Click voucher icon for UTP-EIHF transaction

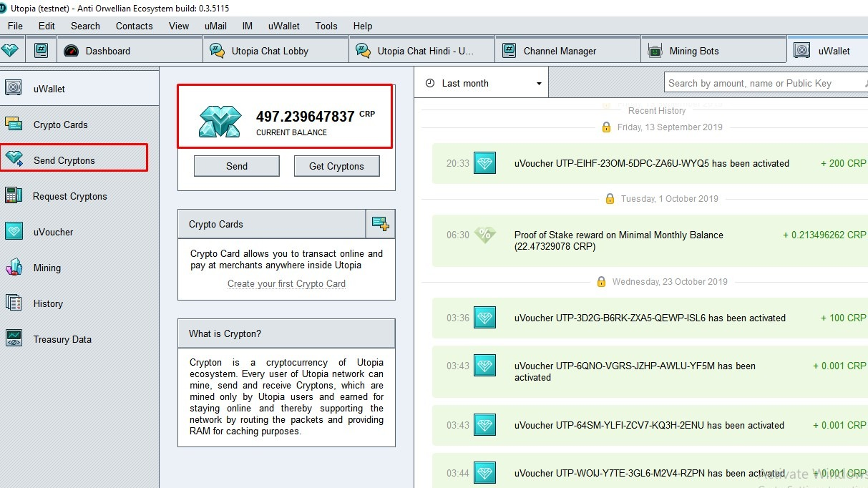coord(484,163)
